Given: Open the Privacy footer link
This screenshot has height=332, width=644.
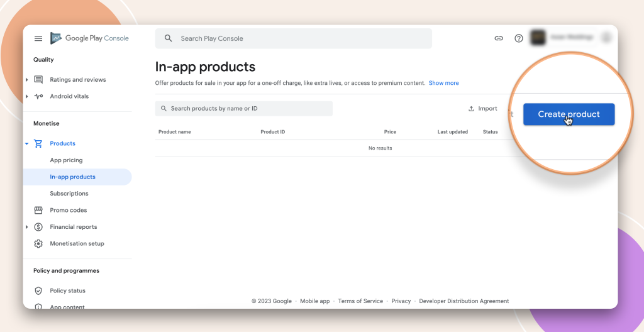Looking at the screenshot, I should pos(401,301).
